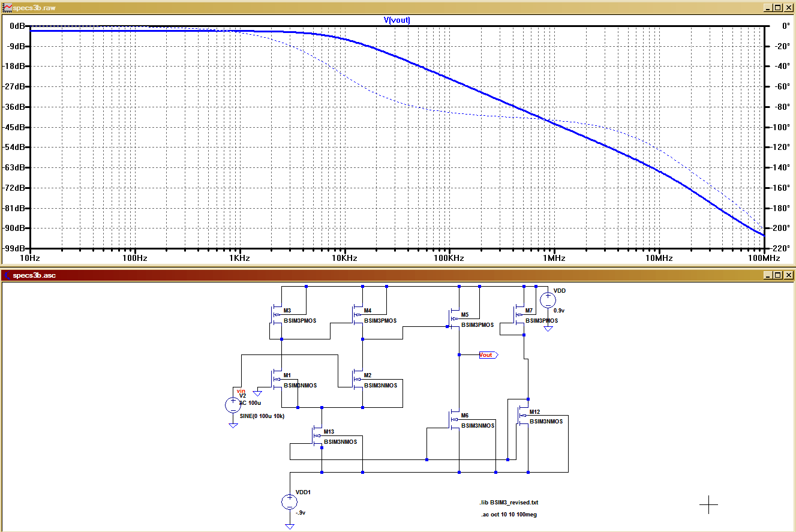
Task: Click the vin net label
Action: [241, 391]
